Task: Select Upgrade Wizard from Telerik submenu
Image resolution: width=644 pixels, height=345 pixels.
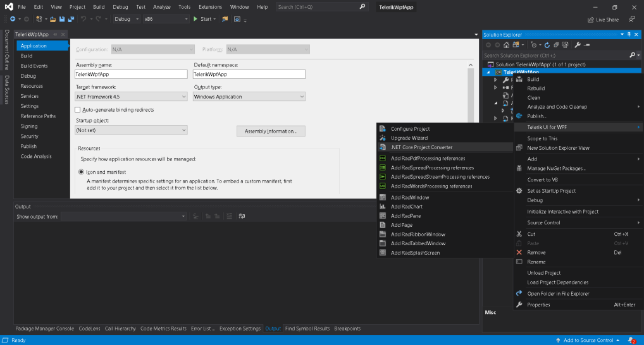Action: 445,138
